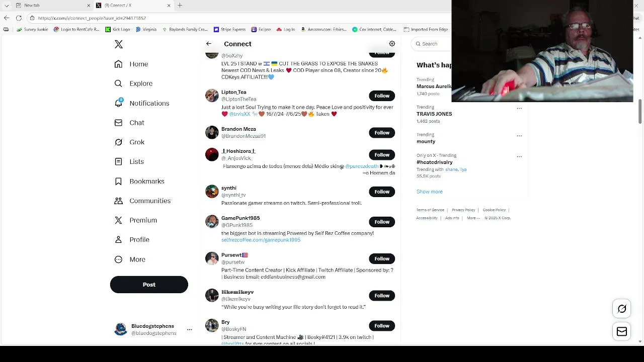Follow the synthi account

pos(382,192)
